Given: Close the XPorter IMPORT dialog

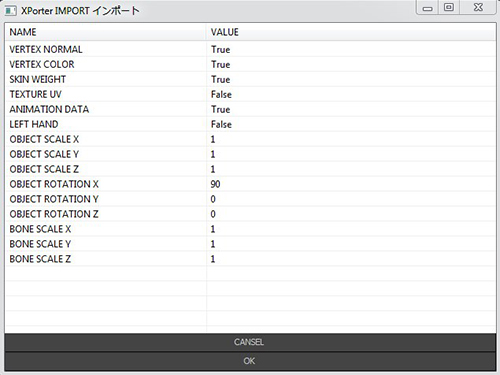Looking at the screenshot, I should click(x=478, y=7).
